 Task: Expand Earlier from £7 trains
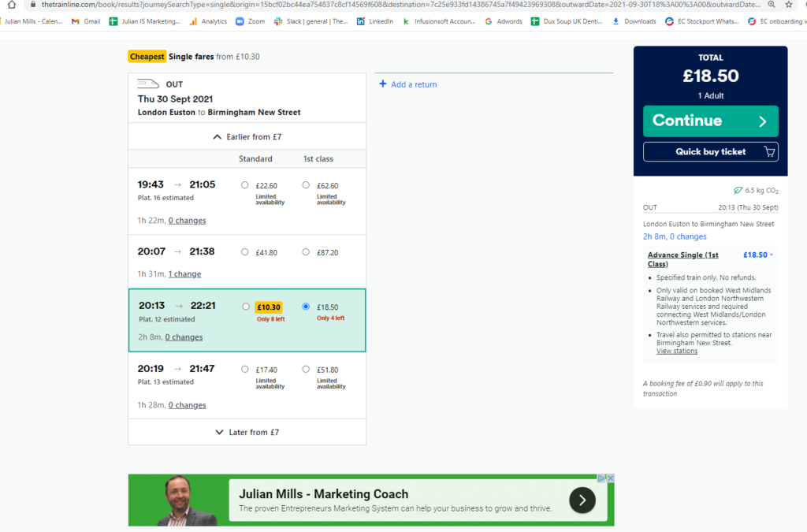click(x=247, y=137)
